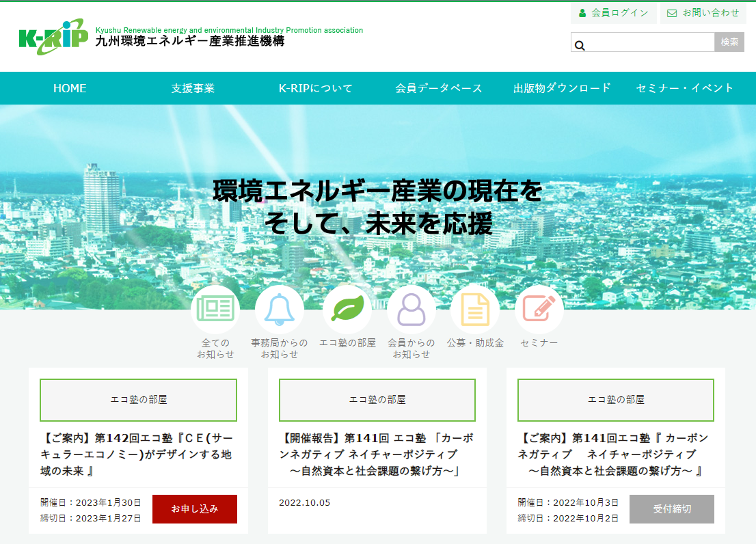The height and width of the screenshot is (544, 756).
Task: Open 出版物ダウンロード from the navigation
Action: [x=561, y=88]
